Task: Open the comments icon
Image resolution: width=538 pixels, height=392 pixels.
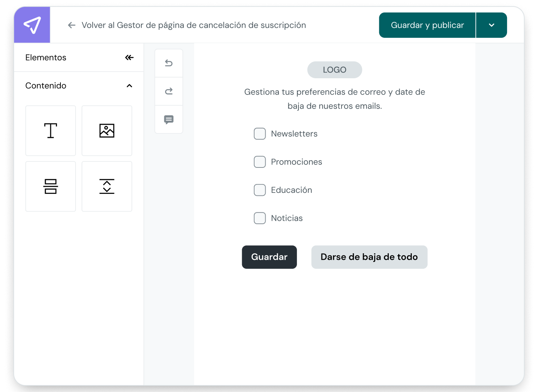Action: pyautogui.click(x=169, y=119)
